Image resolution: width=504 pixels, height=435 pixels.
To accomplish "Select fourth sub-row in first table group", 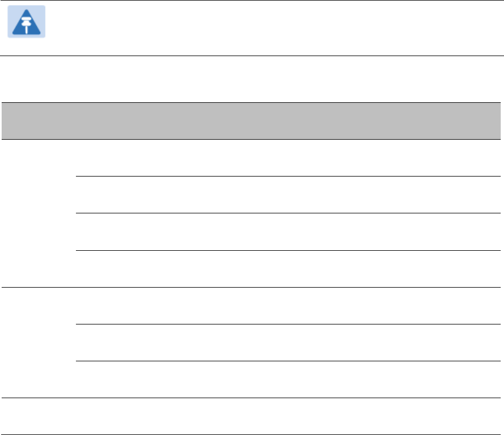I will [x=288, y=269].
